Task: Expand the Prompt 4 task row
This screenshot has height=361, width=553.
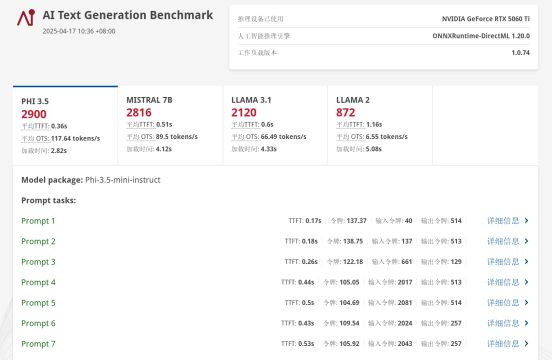Action: 275,282
